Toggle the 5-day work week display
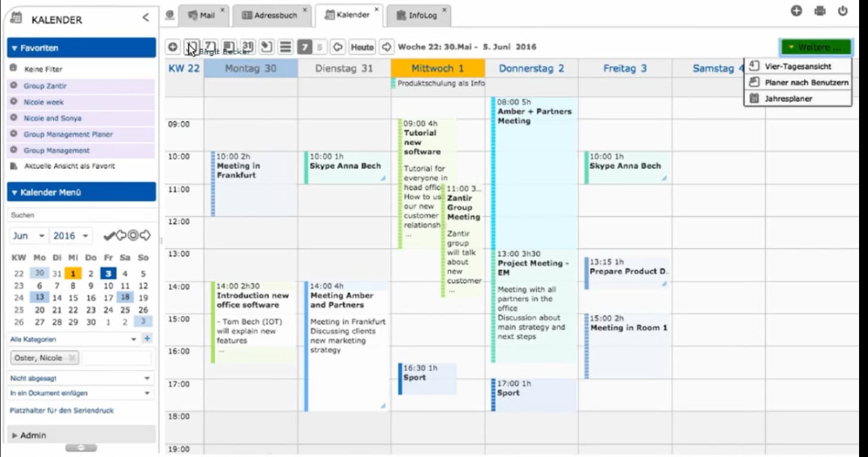Image resolution: width=868 pixels, height=457 pixels. click(320, 47)
